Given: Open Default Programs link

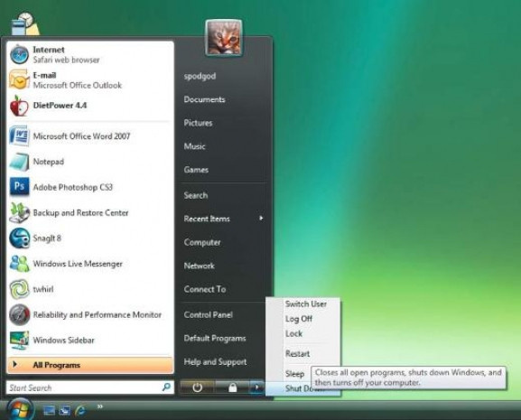Looking at the screenshot, I should (215, 339).
